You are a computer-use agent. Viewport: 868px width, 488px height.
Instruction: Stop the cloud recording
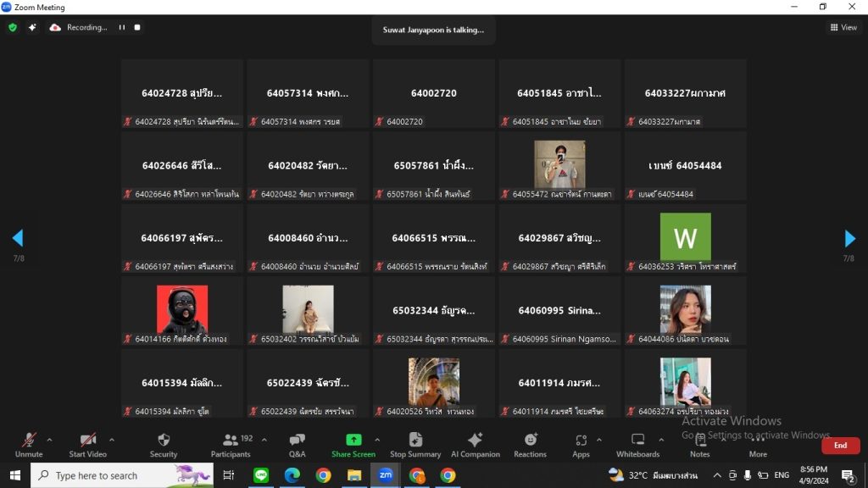(137, 27)
